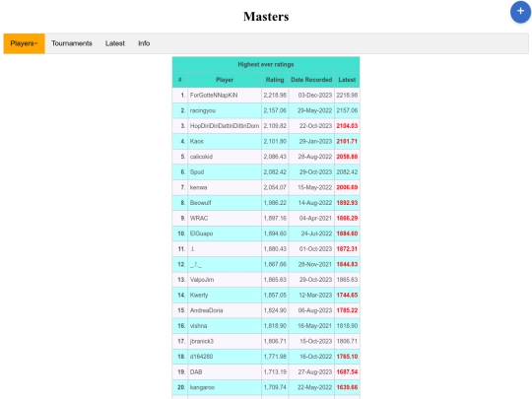Select player kenwa
532x399 pixels.
[198, 187]
